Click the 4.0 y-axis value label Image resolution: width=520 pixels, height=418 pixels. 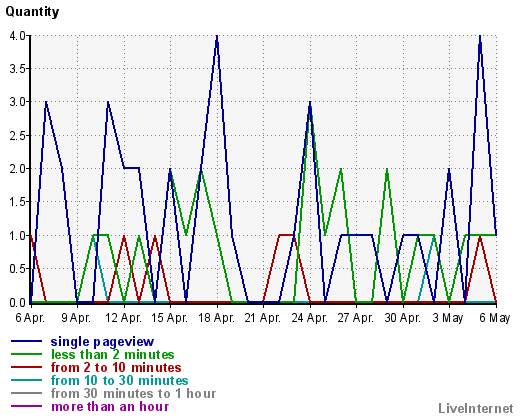[17, 36]
